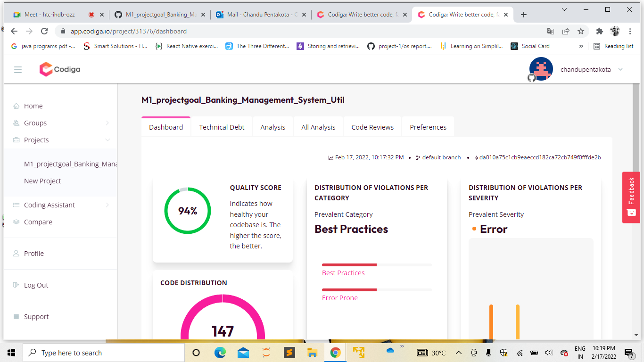
Task: Switch to Meet htc-ihdb-ozz tab
Action: pyautogui.click(x=59, y=15)
